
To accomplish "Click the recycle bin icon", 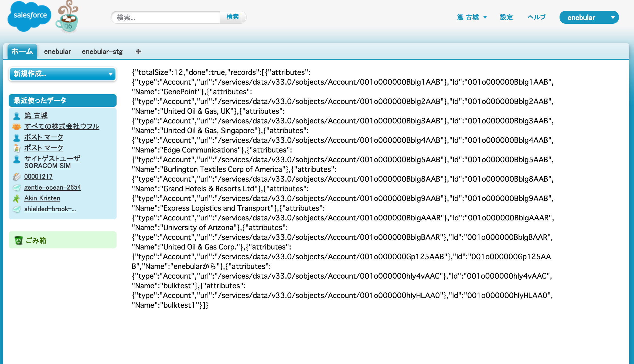I will tap(19, 240).
